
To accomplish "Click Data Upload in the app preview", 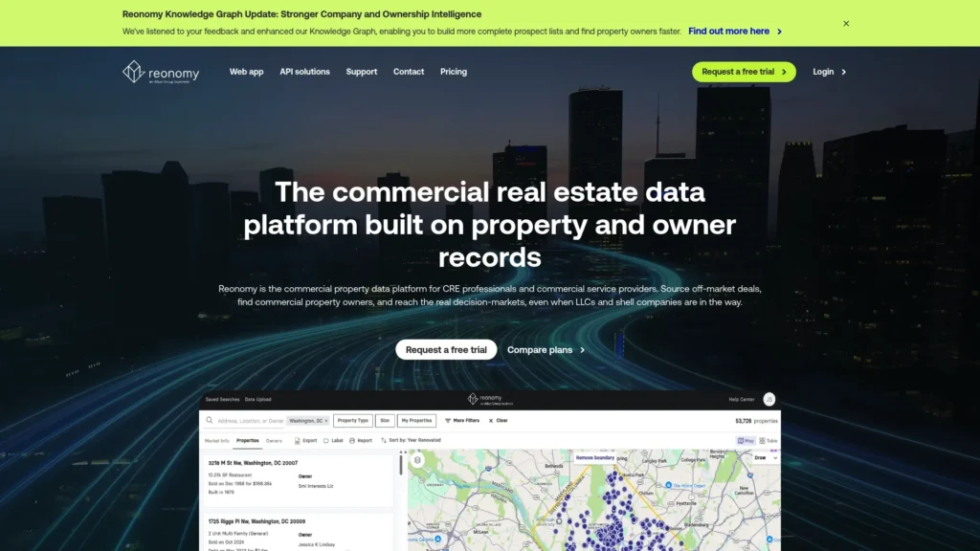I will click(258, 399).
